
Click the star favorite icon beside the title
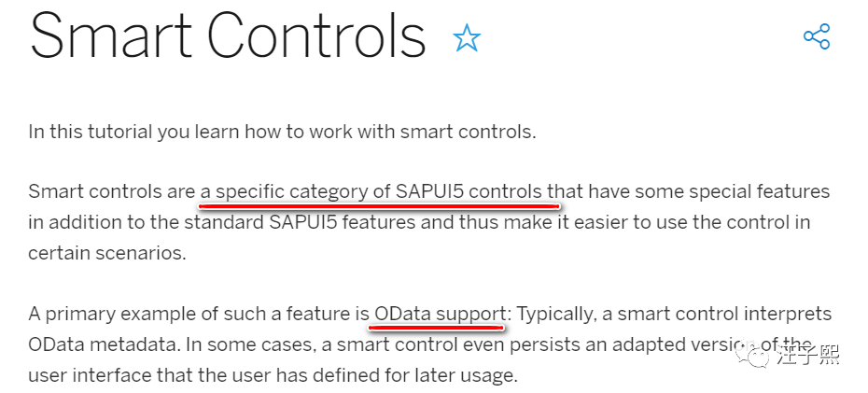[x=467, y=37]
